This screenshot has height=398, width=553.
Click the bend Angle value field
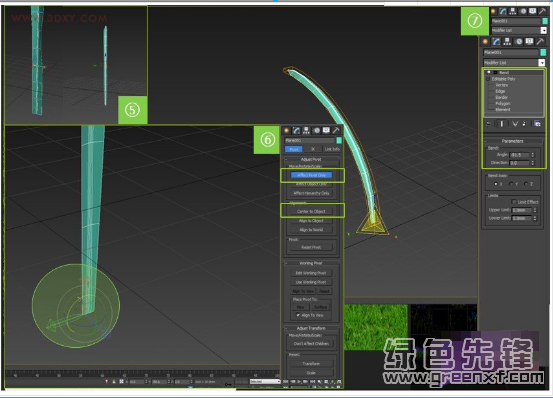click(x=519, y=155)
